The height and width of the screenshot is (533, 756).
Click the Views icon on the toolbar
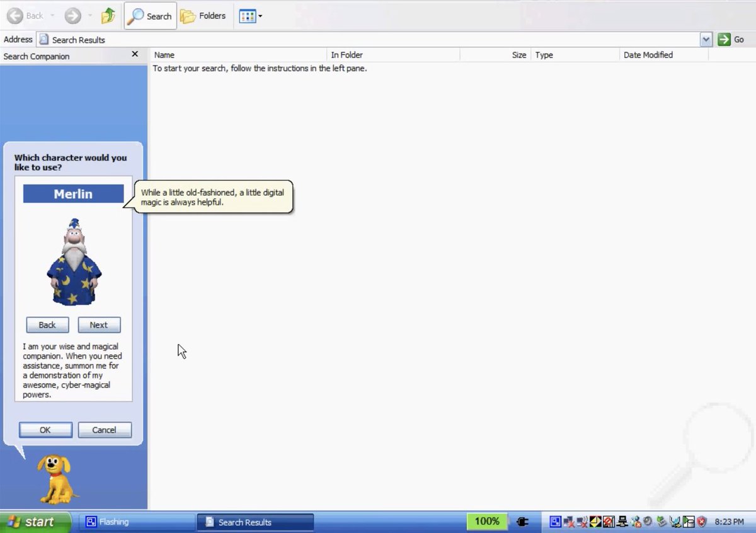click(246, 16)
